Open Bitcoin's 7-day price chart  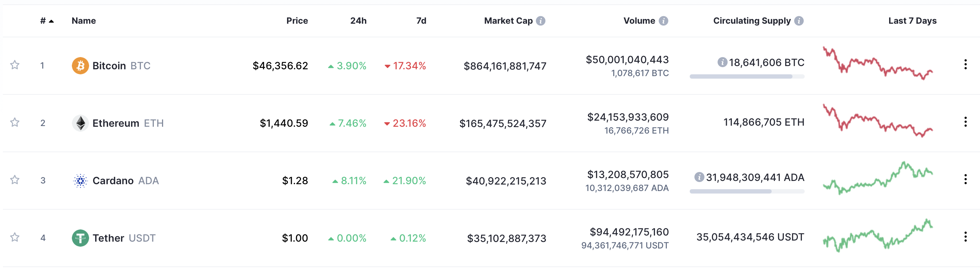878,63
